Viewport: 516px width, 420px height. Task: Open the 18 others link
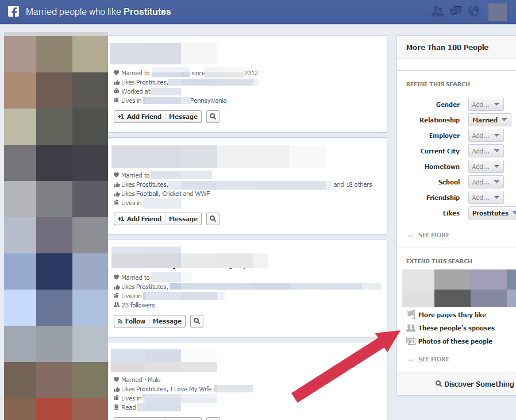coord(359,184)
